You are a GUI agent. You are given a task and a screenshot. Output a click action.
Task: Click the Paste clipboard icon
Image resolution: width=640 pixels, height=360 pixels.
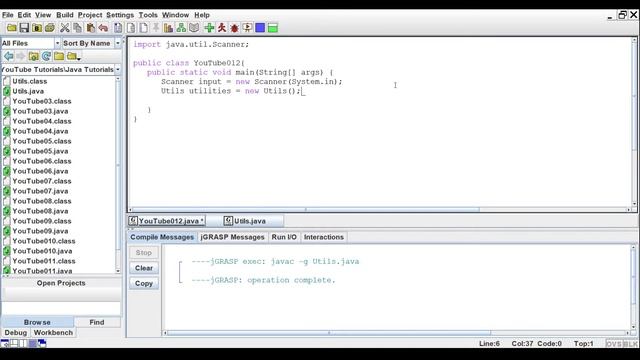coord(90,28)
